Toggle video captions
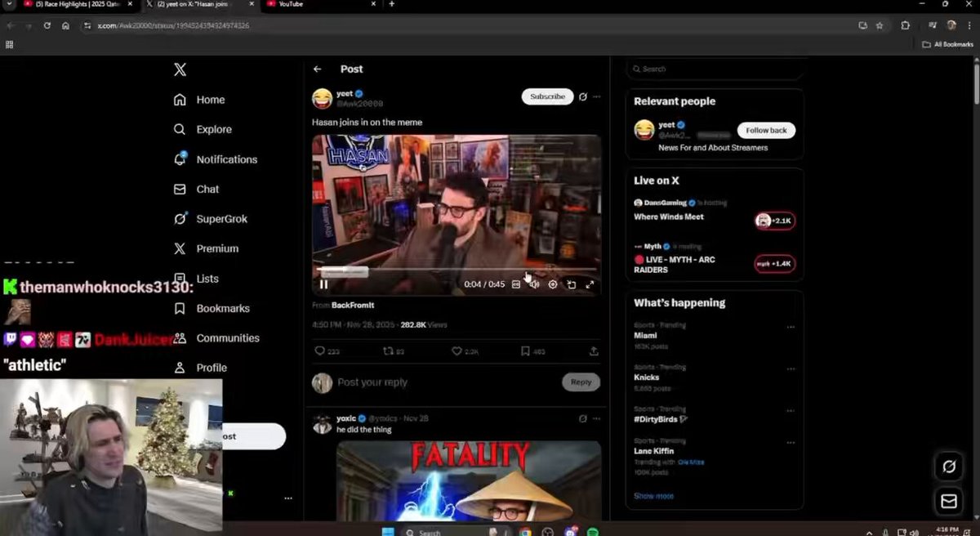Screen dimensions: 980x536 point(516,284)
